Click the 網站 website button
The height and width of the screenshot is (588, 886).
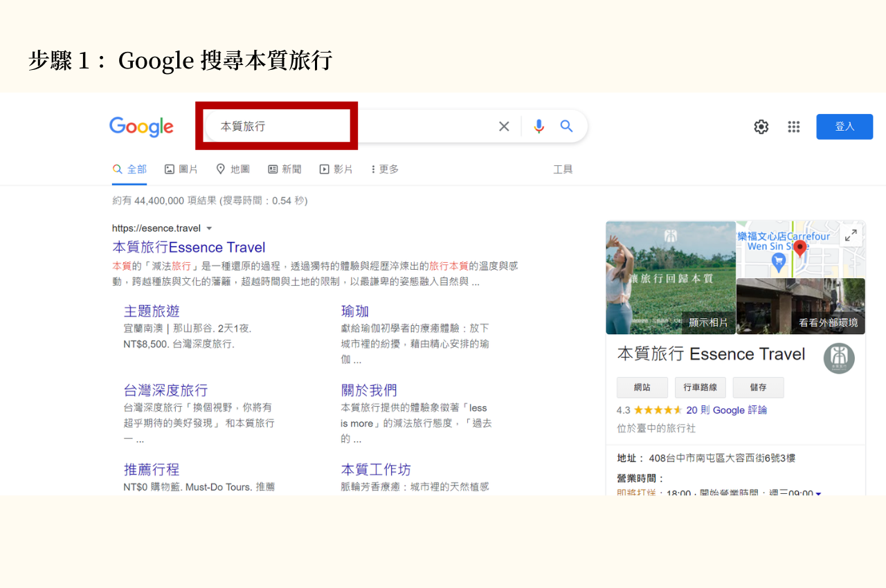click(x=642, y=387)
